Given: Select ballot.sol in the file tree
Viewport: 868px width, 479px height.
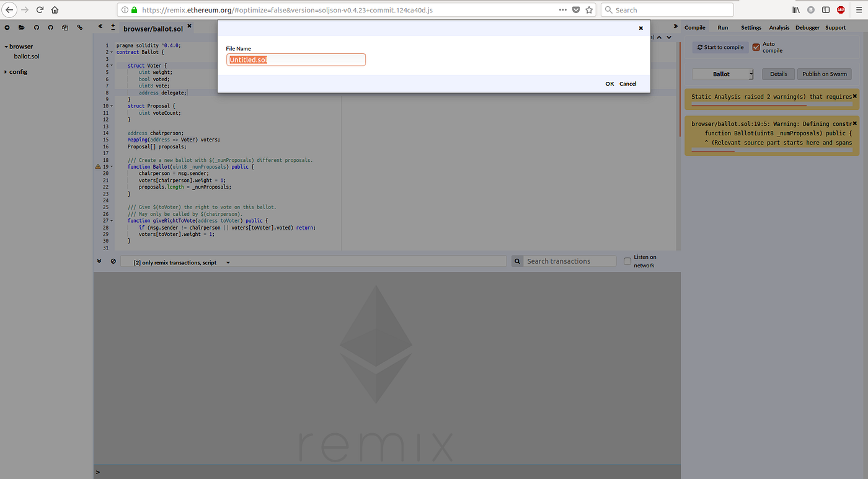Looking at the screenshot, I should point(27,56).
